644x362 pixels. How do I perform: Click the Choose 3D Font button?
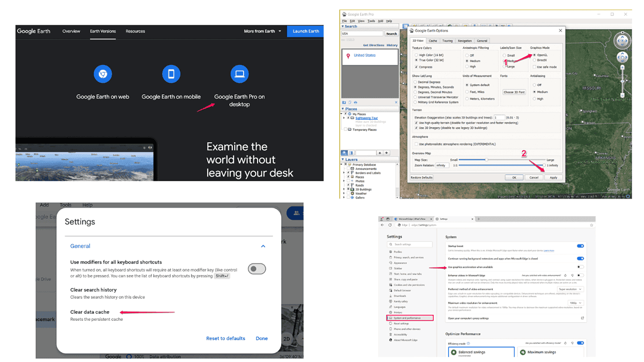(514, 92)
